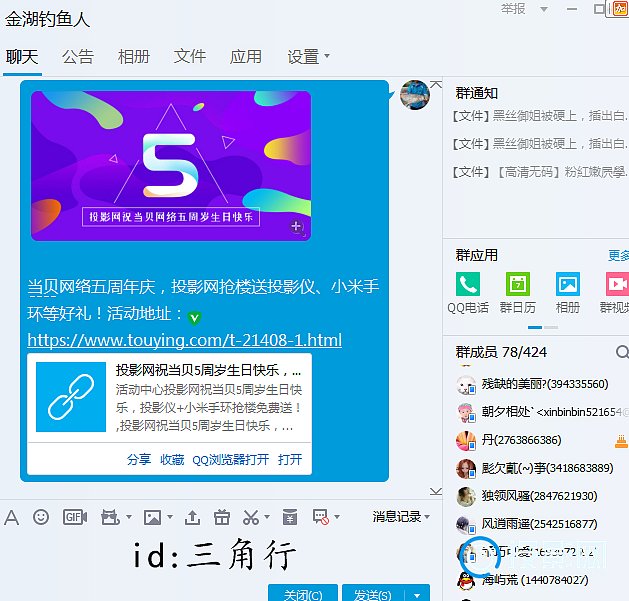Open the calculator style icon in toolbar
Image resolution: width=629 pixels, height=601 pixels.
click(x=290, y=517)
